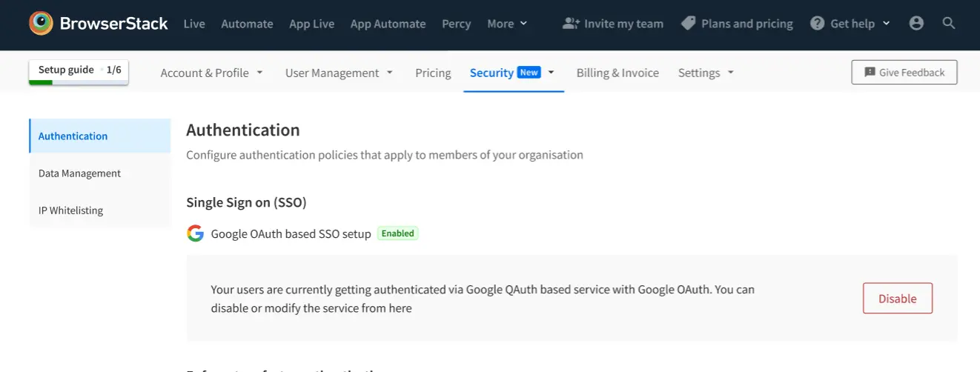The width and height of the screenshot is (980, 372).
Task: Click the feedback speech bubble icon
Action: click(870, 73)
